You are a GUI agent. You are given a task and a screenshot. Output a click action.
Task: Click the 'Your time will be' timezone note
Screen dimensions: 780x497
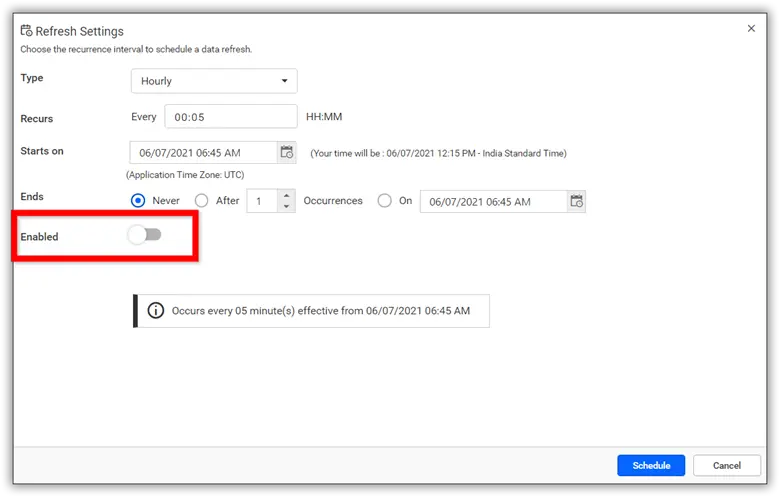[x=438, y=153]
